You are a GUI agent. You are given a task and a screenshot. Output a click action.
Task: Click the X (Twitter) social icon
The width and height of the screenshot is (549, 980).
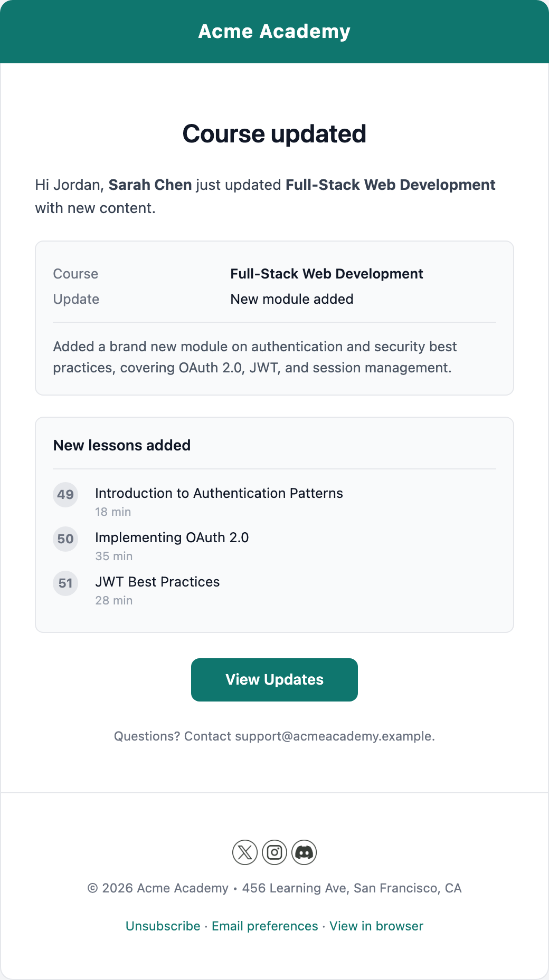pos(245,852)
